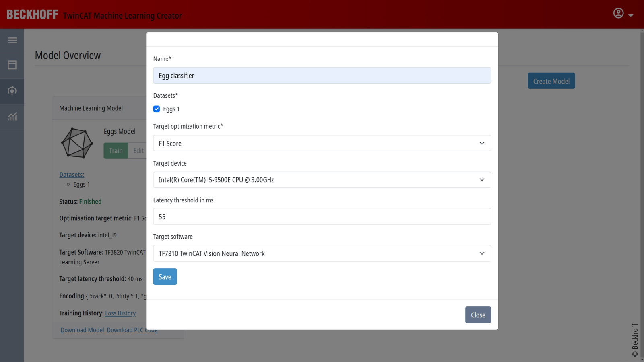Select the model training icon in sidebar

point(12,90)
